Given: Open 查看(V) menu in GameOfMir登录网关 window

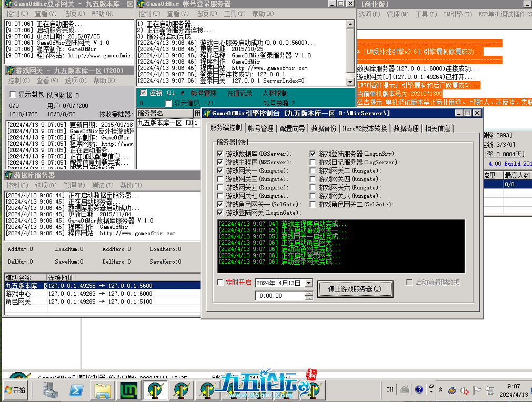Looking at the screenshot, I should pyautogui.click(x=45, y=14).
